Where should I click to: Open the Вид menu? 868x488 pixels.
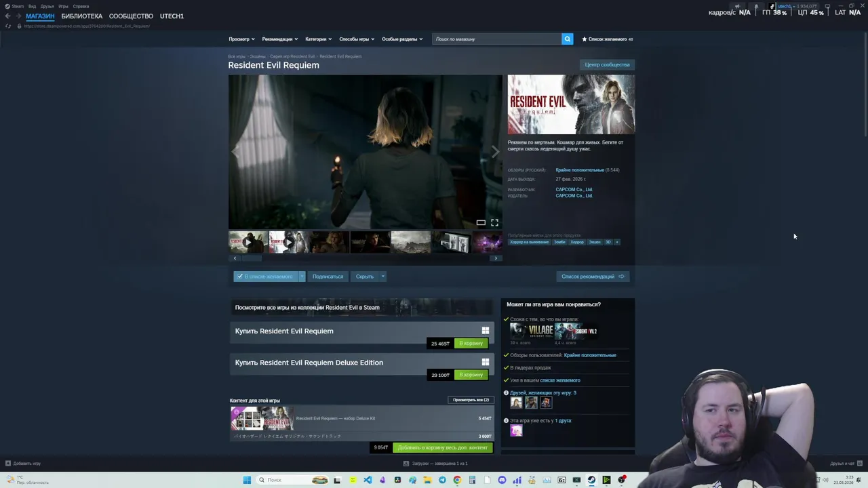[x=32, y=6]
